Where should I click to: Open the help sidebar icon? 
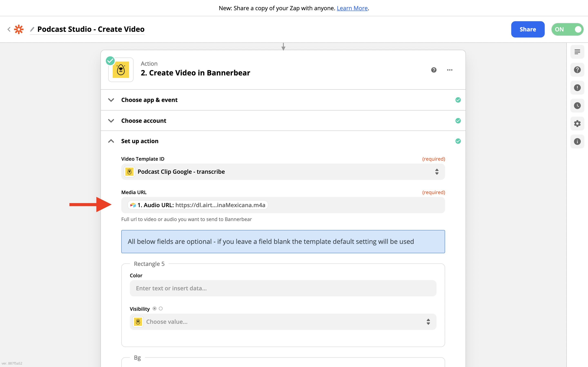577,70
